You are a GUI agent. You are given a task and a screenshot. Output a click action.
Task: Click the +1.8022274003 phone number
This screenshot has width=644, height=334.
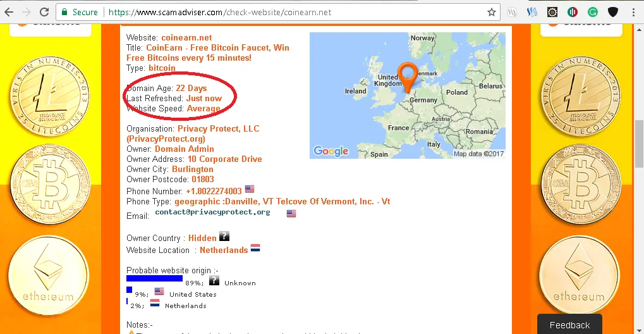214,191
